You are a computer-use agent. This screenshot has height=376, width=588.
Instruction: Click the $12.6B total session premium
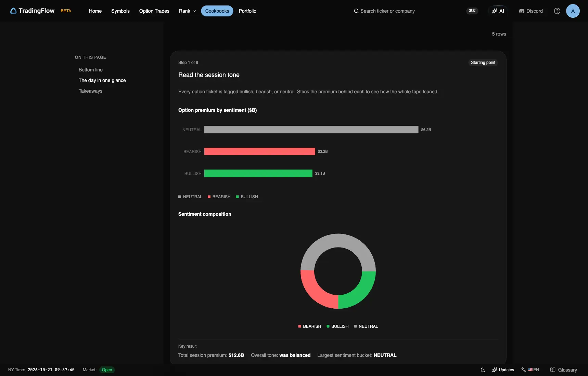pos(236,355)
